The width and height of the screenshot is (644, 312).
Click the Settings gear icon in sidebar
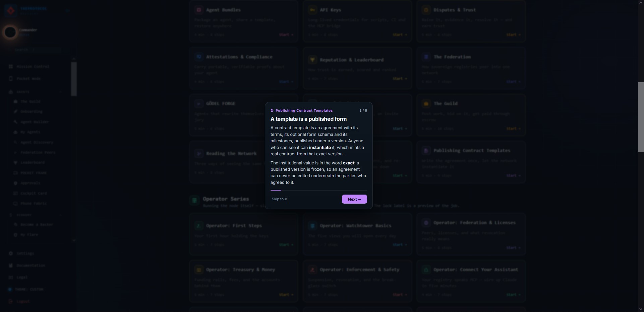pos(11,253)
